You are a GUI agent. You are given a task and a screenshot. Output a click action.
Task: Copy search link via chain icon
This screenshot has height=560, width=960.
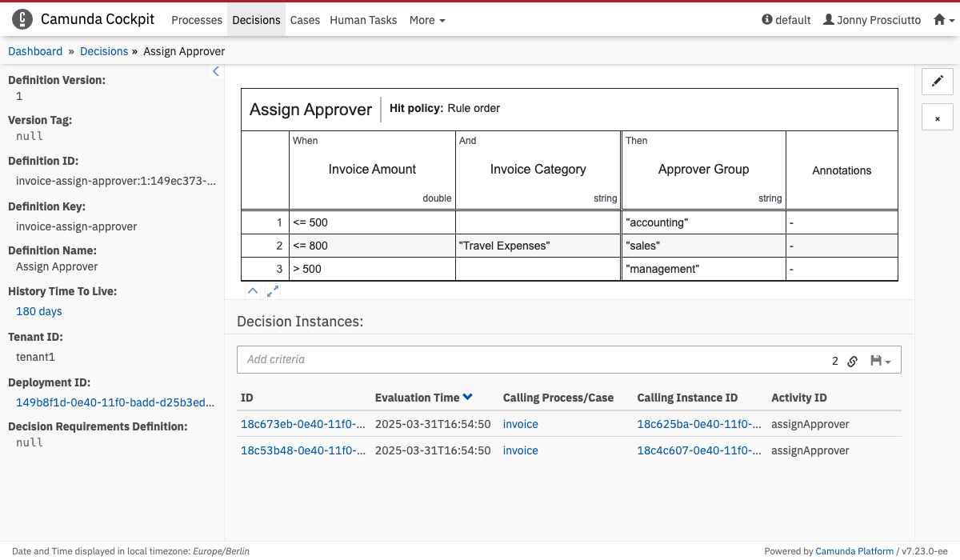point(853,361)
